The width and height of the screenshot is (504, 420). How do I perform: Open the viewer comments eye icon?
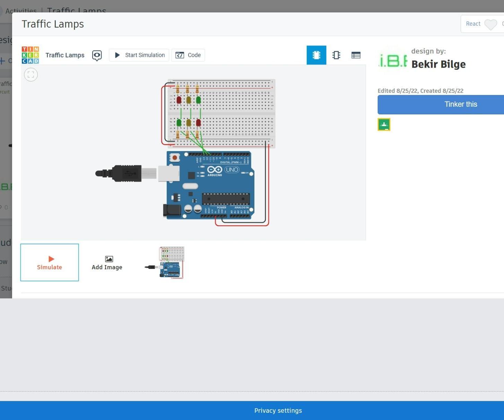[97, 55]
